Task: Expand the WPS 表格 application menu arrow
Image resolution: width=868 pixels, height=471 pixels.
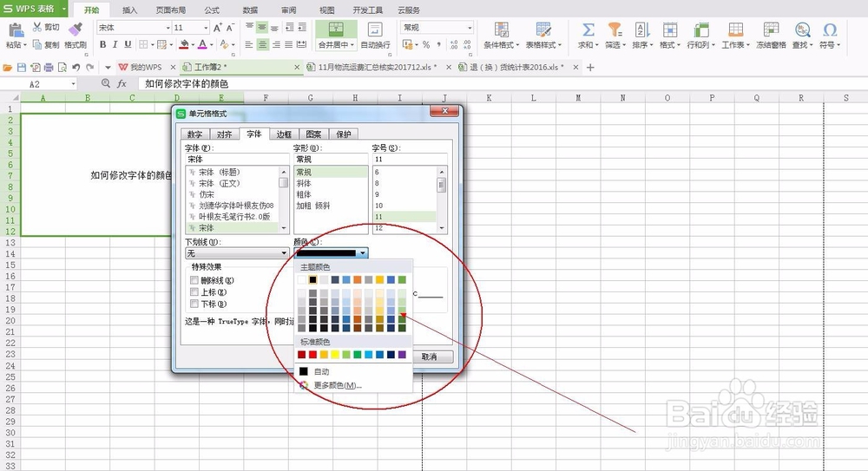Action: [x=64, y=9]
